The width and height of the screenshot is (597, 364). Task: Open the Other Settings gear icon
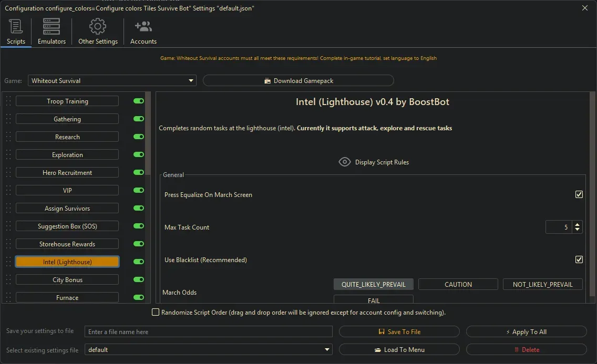pos(98,27)
